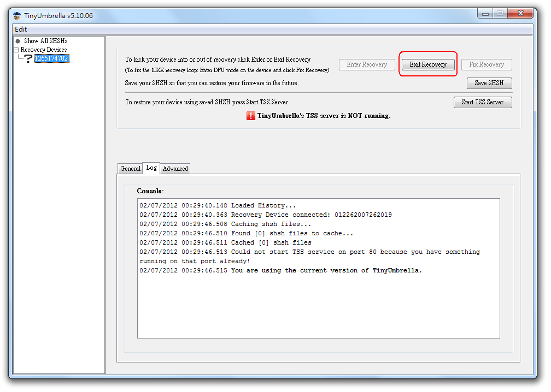The width and height of the screenshot is (551, 392).
Task: Click the red warning icon for TSS status
Action: (250, 116)
